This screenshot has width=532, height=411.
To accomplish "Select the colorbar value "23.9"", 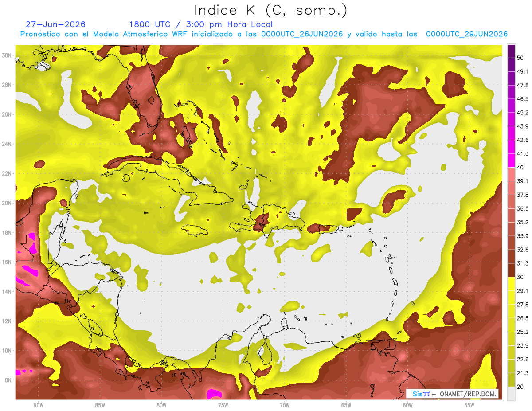I will tap(523, 346).
